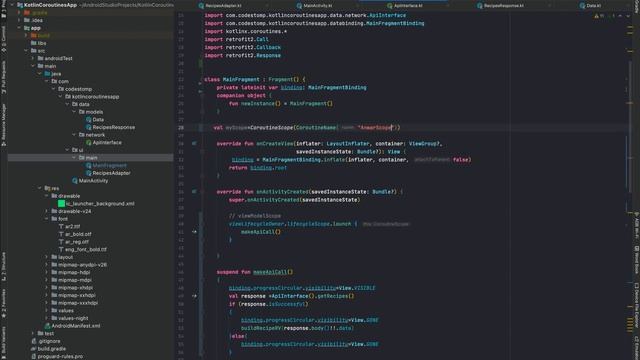Expand the androidTest folder
This screenshot has width=640, height=360.
tap(33, 58)
